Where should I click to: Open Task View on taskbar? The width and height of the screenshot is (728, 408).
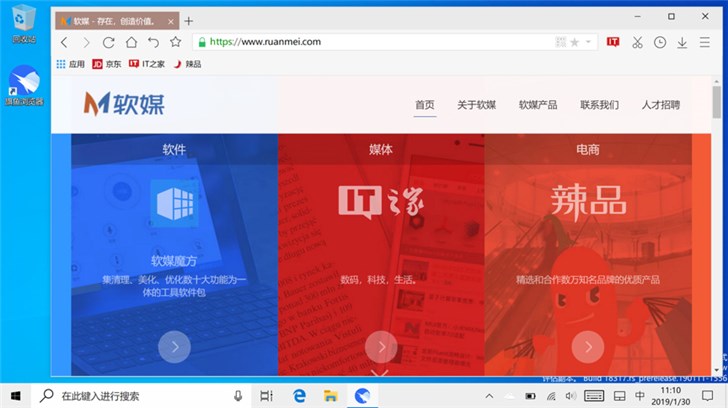(x=266, y=396)
